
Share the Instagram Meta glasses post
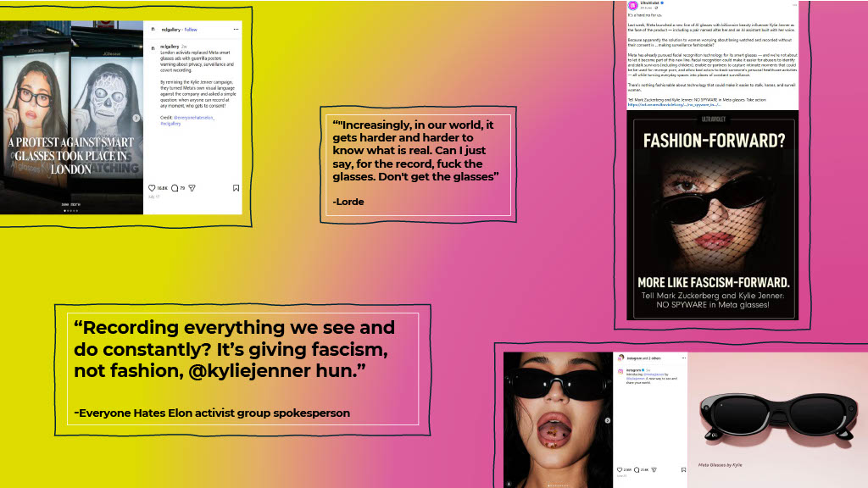click(x=654, y=469)
